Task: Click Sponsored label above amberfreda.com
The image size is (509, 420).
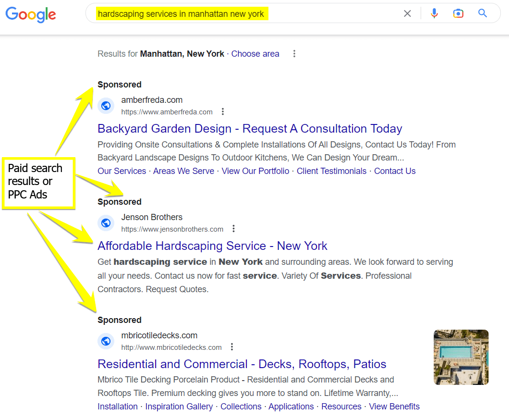Action: click(120, 85)
